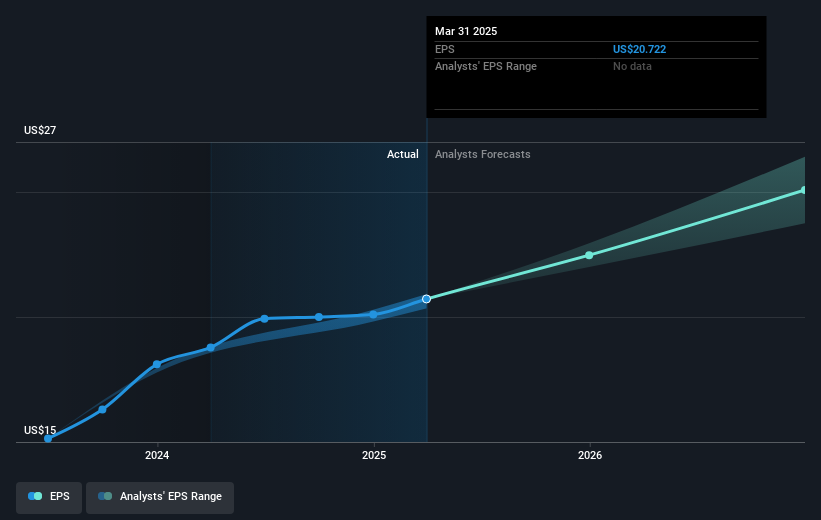This screenshot has height=520, width=821.
Task: Click the US$20.722 EPS value in tooltip
Action: coord(639,49)
